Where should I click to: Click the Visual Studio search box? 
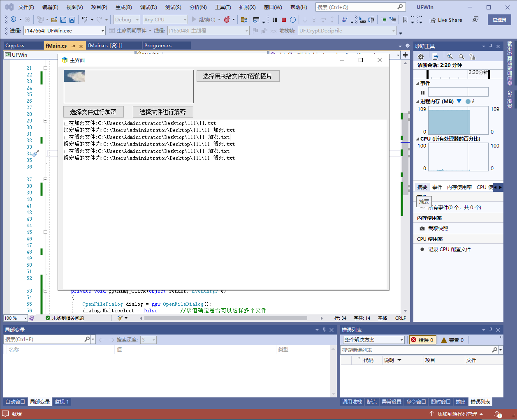[360, 7]
